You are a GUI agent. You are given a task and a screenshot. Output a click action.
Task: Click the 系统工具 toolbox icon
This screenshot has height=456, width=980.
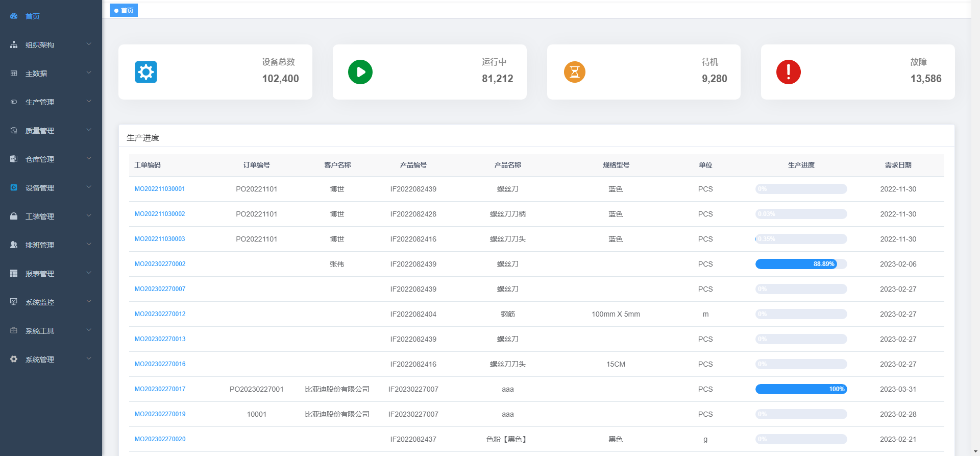coord(14,331)
